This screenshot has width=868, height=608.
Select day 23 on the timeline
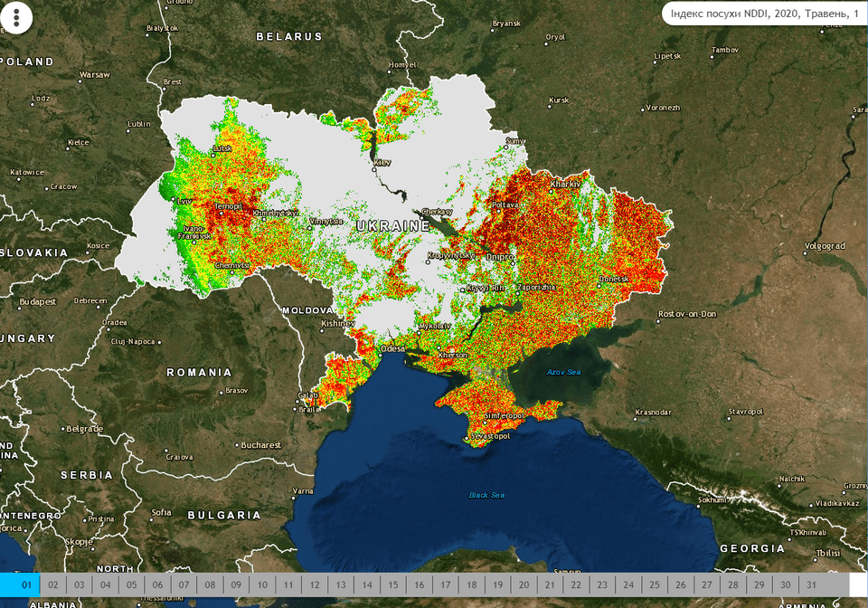click(x=602, y=584)
